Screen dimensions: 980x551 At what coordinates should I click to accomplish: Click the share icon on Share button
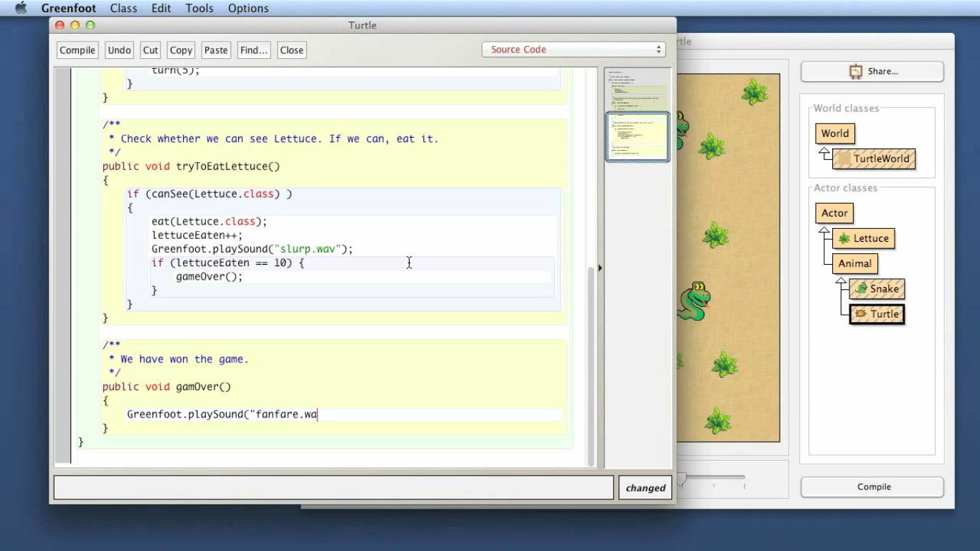[x=855, y=71]
